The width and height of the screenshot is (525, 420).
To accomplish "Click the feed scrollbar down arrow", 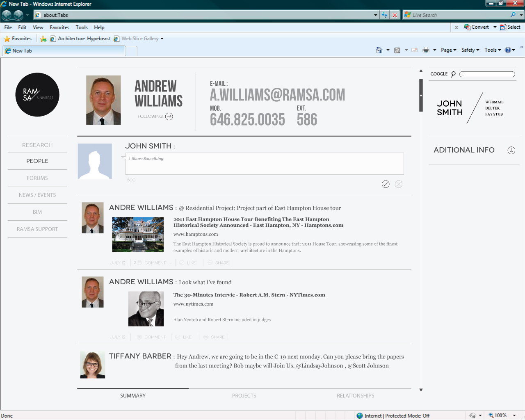I will coord(421,390).
